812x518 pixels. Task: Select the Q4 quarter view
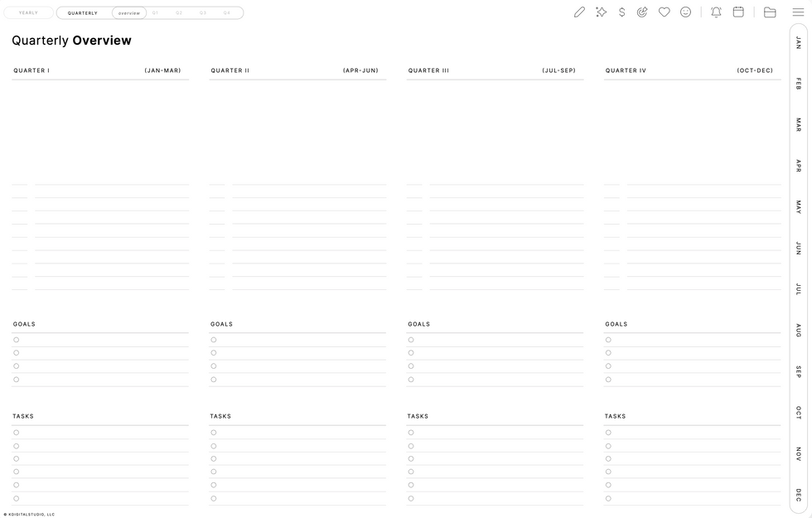(226, 12)
